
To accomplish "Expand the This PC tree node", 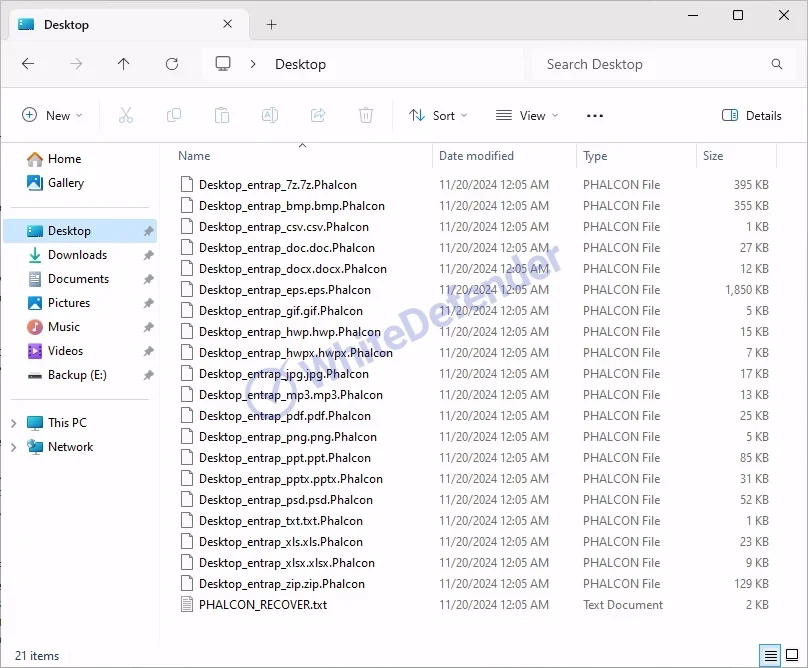I will 13,423.
